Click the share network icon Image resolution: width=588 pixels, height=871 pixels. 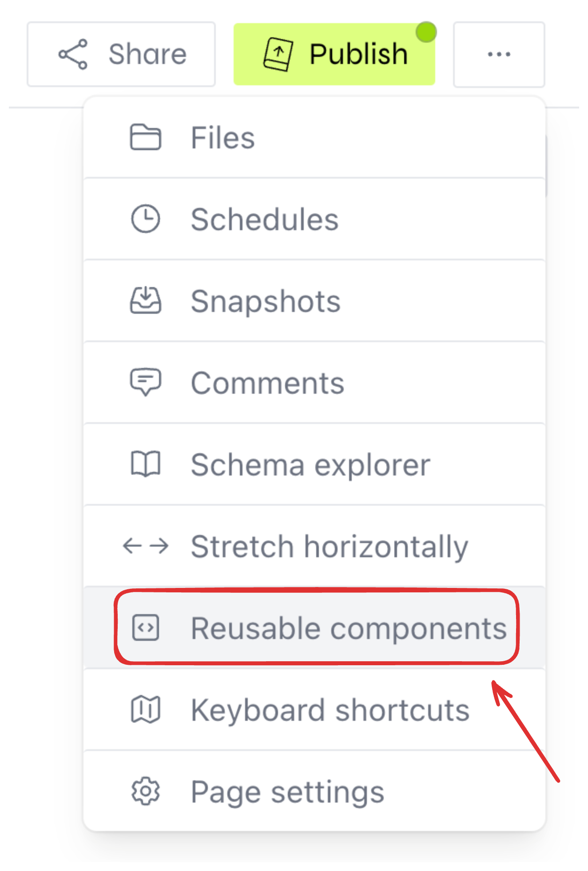tap(74, 53)
